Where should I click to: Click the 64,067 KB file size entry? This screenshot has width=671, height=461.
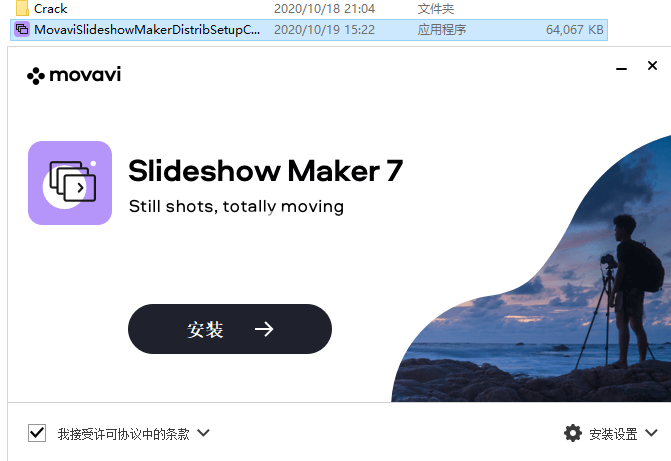click(574, 30)
